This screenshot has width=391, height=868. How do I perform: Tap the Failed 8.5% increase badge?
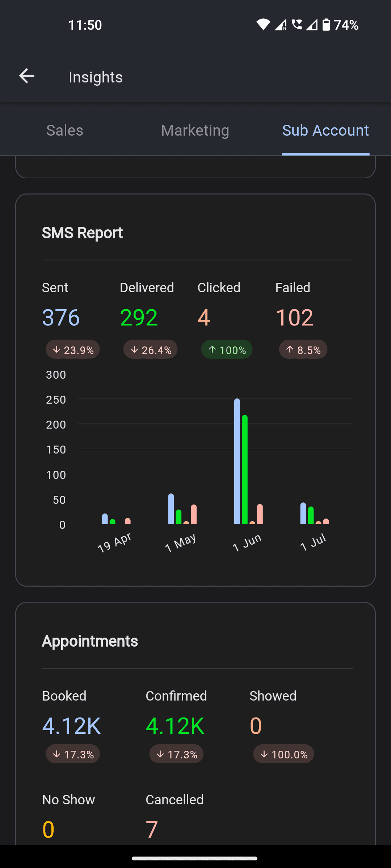point(303,349)
